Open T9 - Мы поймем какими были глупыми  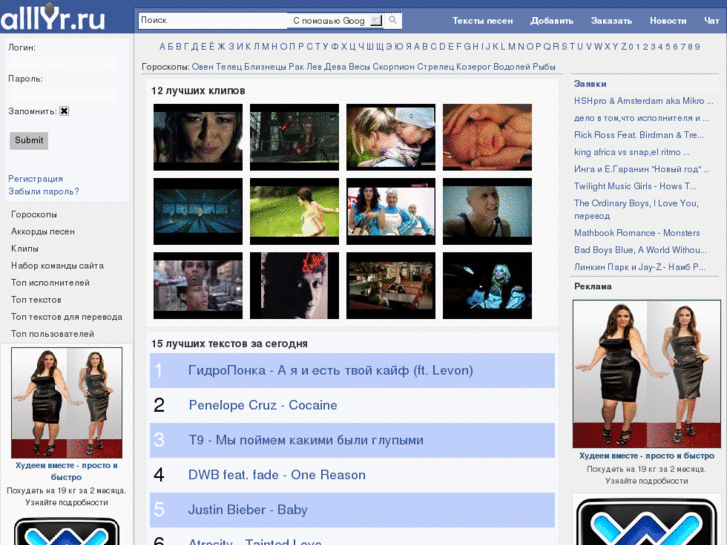[x=306, y=440]
